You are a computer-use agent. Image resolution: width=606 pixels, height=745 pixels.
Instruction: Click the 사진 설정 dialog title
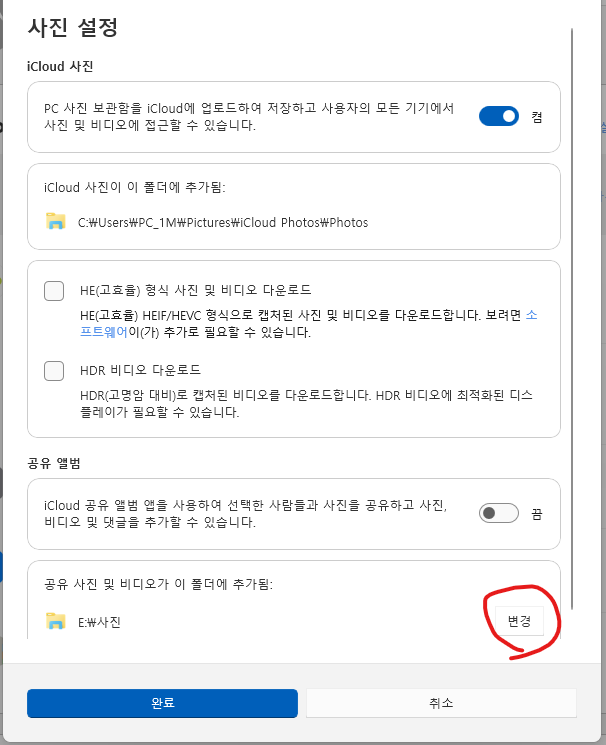[73, 27]
